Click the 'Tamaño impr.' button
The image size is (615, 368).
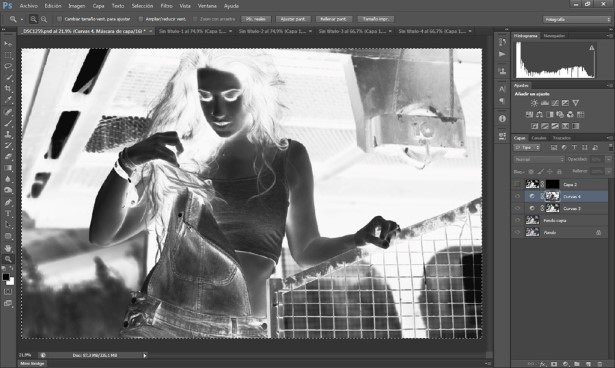click(375, 19)
